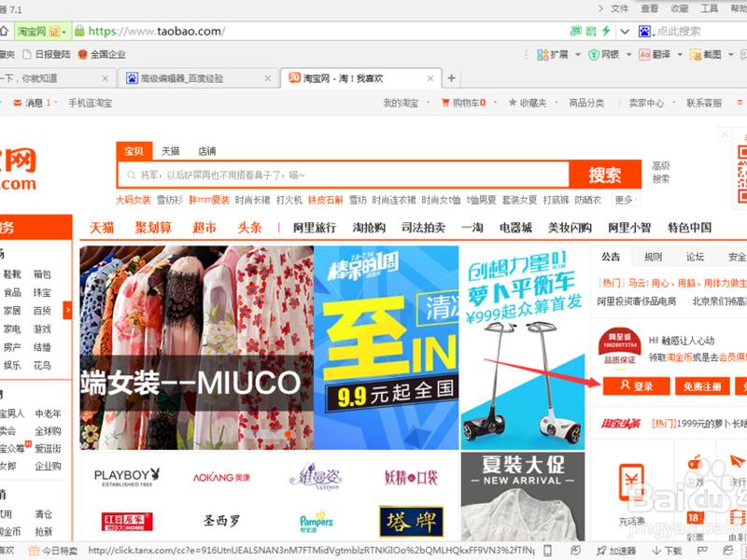
Task: Open the 联系客服 dropdown menu
Action: coord(704,103)
